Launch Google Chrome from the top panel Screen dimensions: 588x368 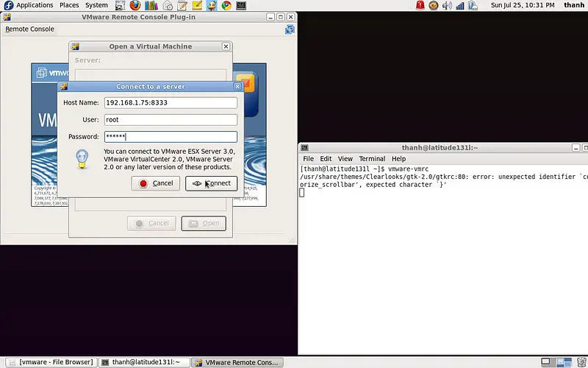(x=226, y=5)
